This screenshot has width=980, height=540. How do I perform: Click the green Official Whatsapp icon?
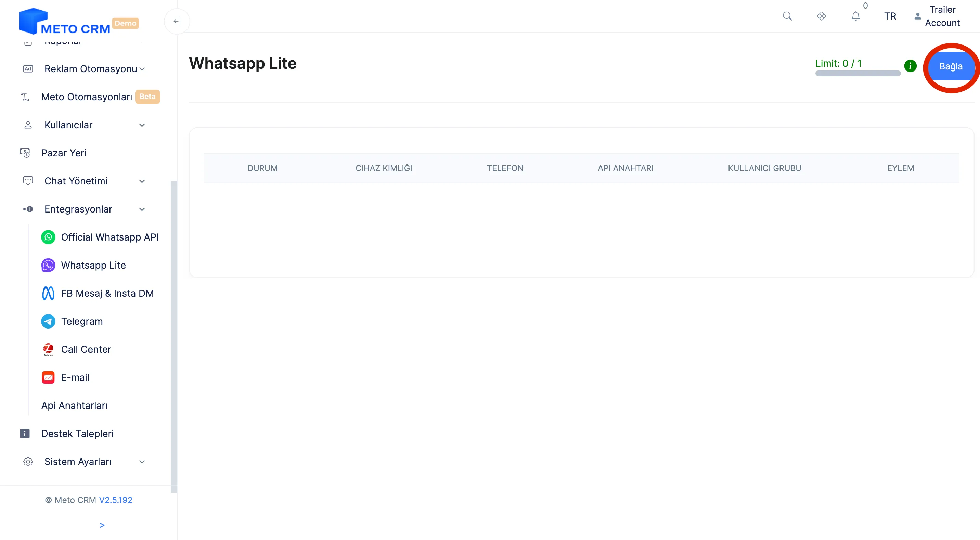pyautogui.click(x=48, y=237)
